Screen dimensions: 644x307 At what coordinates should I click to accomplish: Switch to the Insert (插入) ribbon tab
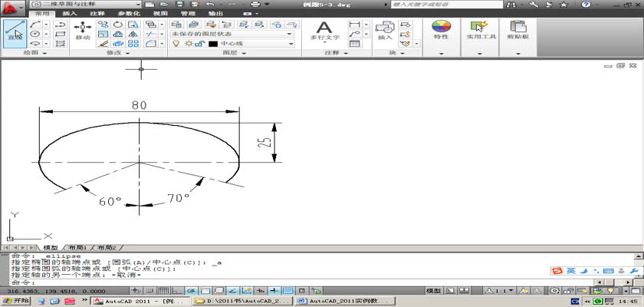pos(70,14)
